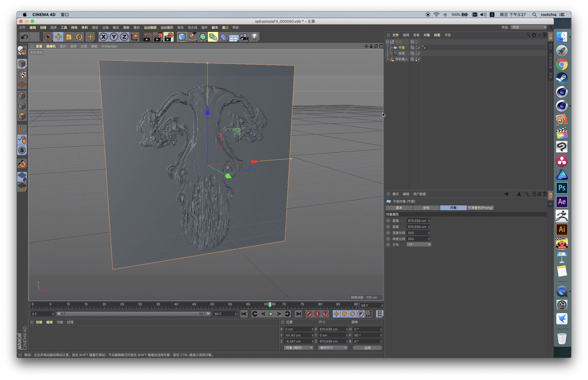Select the Rotate tool icon
588x380 pixels.
point(79,37)
